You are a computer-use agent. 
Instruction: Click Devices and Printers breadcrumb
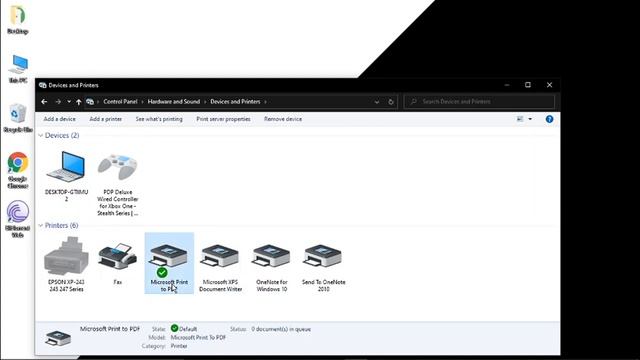[x=235, y=102]
